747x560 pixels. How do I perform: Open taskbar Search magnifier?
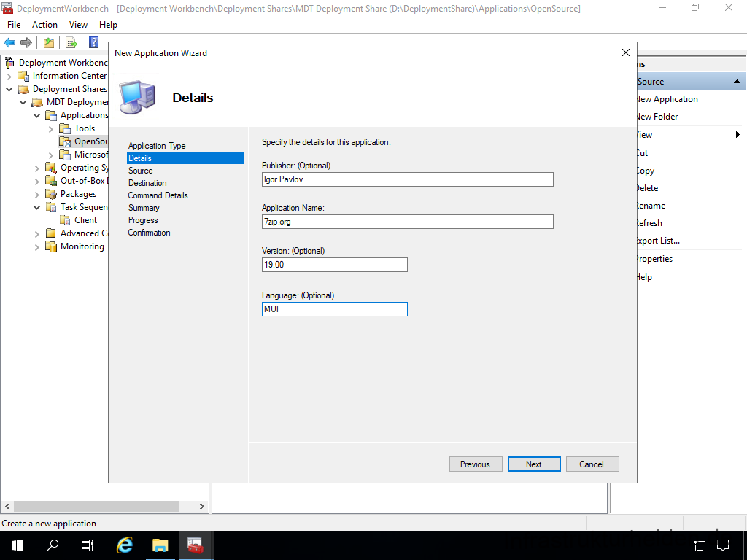tap(52, 545)
